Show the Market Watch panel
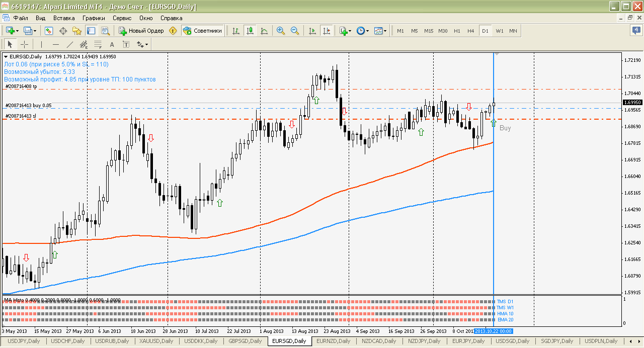The image size is (644, 348). (49, 31)
